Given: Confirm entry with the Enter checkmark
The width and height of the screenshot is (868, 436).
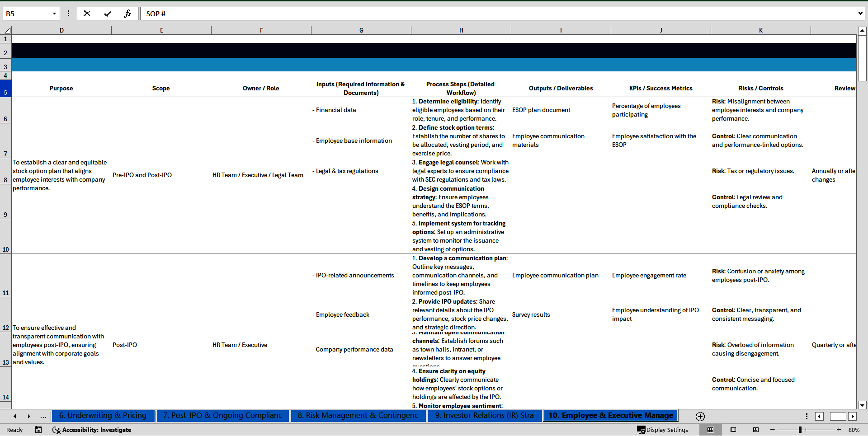Looking at the screenshot, I should [108, 14].
